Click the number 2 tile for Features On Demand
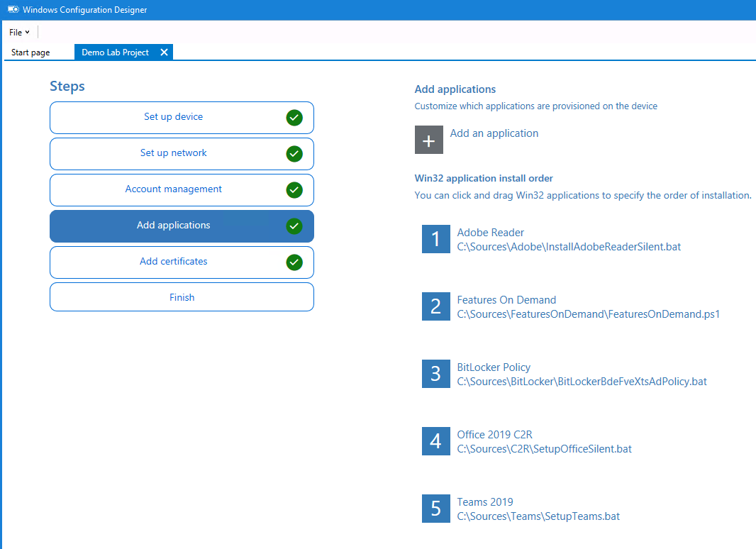 [x=436, y=306]
